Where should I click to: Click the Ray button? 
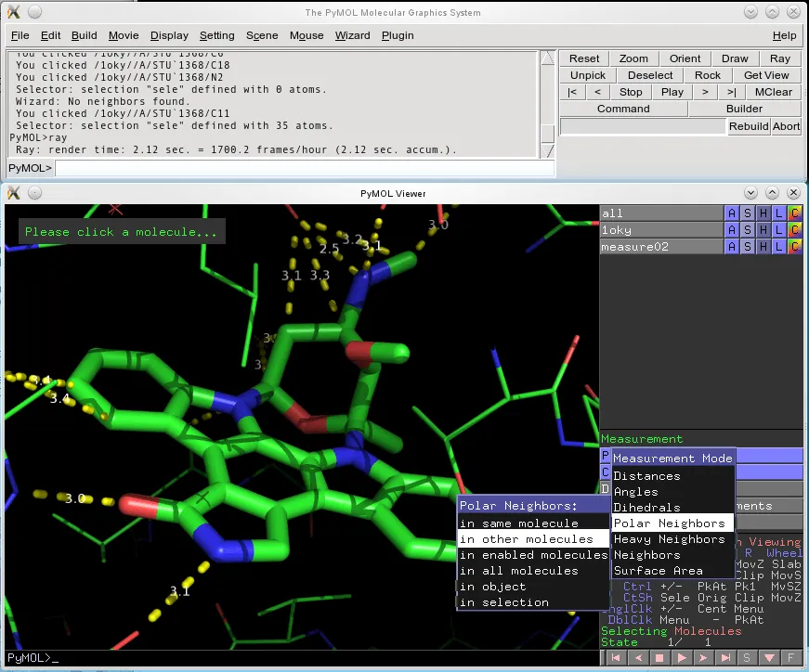click(x=779, y=58)
